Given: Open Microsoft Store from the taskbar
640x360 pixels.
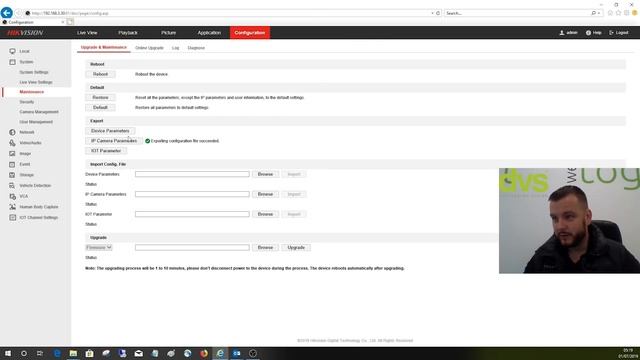Looking at the screenshot, I should tap(89, 353).
